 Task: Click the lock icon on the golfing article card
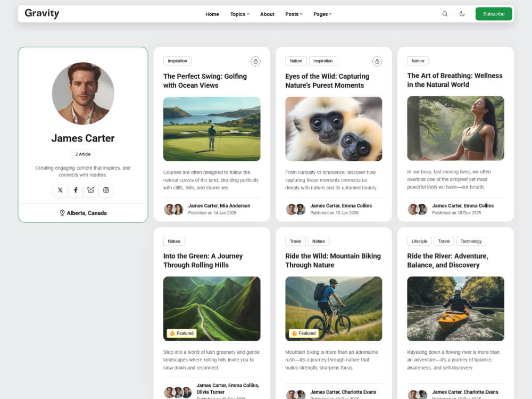(256, 61)
